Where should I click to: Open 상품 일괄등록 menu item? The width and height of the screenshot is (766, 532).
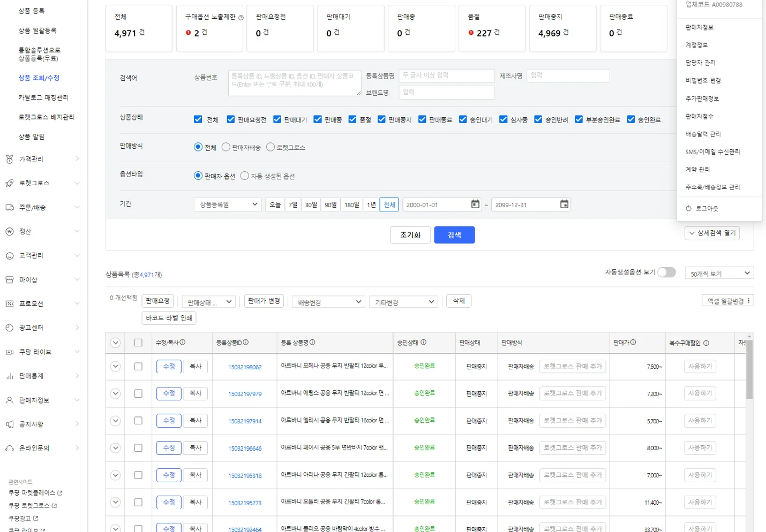tap(37, 31)
